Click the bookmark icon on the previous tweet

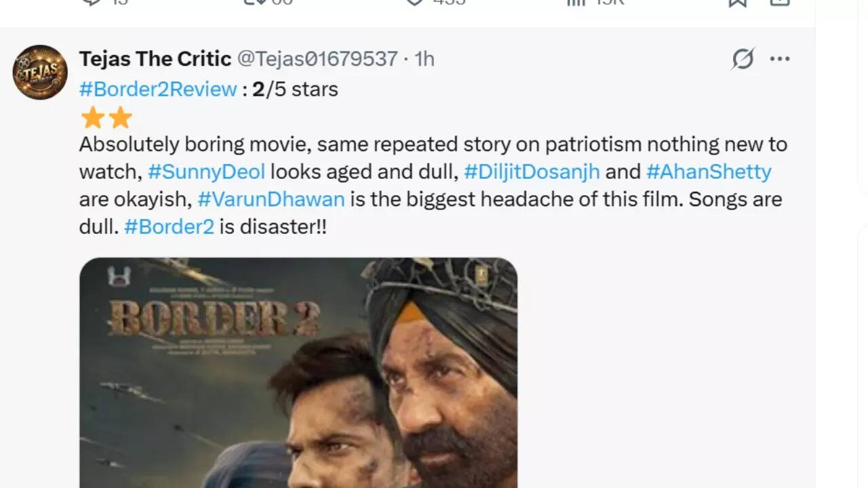tap(737, 2)
